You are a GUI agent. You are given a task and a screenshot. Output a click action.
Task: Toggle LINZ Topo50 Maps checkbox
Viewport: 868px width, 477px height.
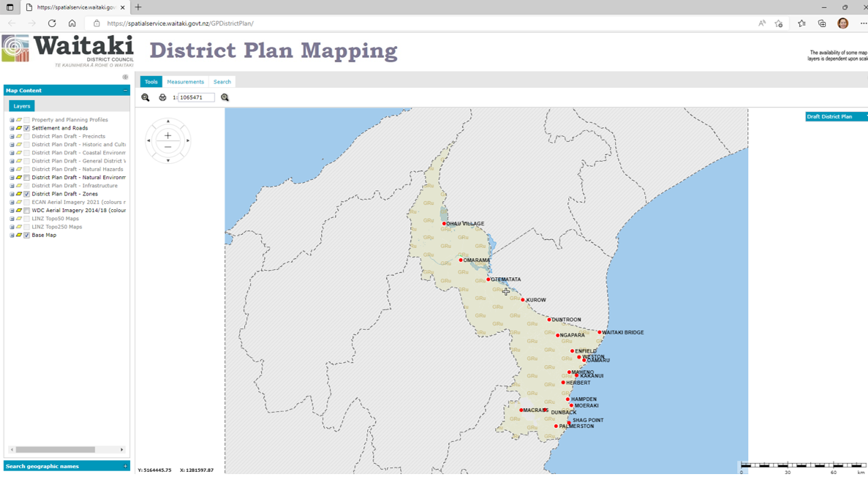[26, 219]
